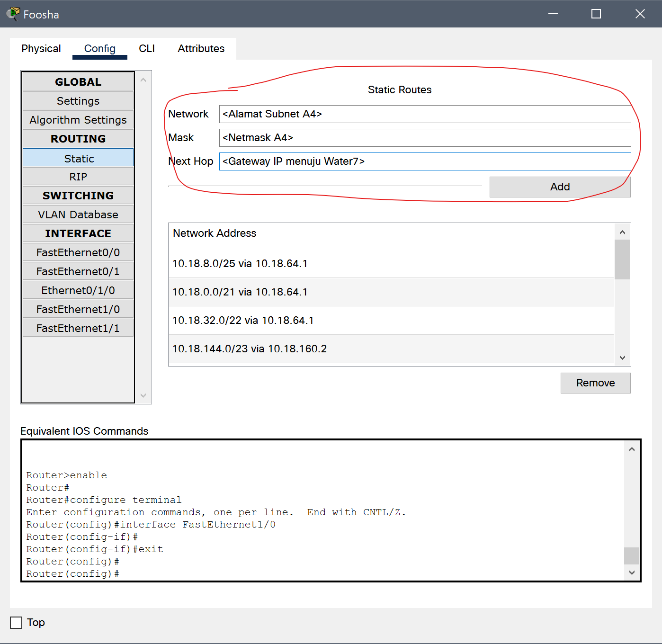Image resolution: width=662 pixels, height=644 pixels.
Task: Click route list scroll down arrow
Action: point(622,358)
